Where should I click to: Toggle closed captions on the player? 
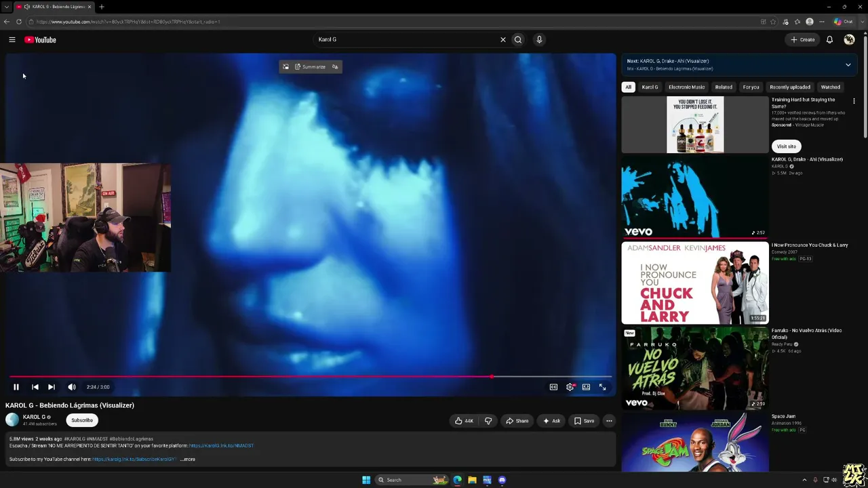click(x=553, y=387)
